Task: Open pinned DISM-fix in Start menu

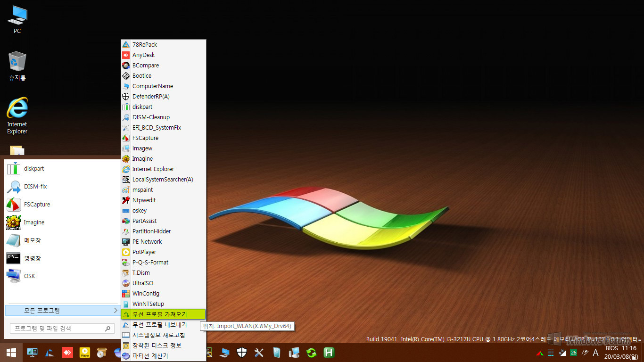Action: pyautogui.click(x=61, y=187)
